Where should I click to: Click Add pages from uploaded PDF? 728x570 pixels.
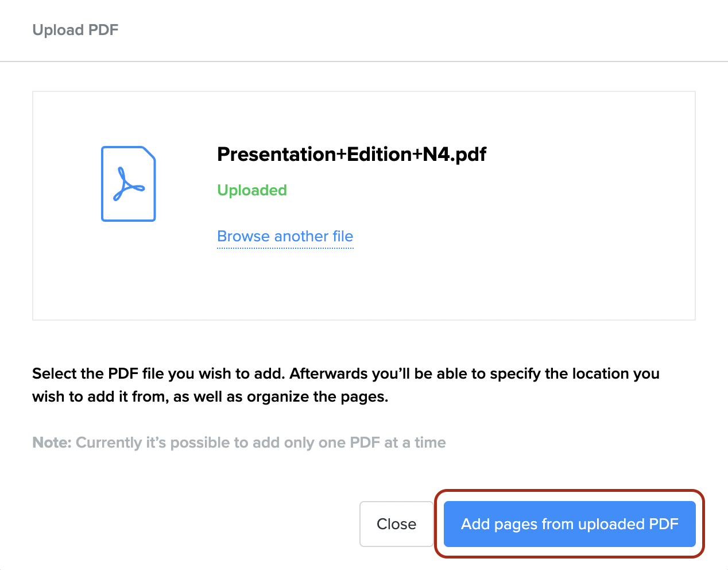(x=569, y=524)
